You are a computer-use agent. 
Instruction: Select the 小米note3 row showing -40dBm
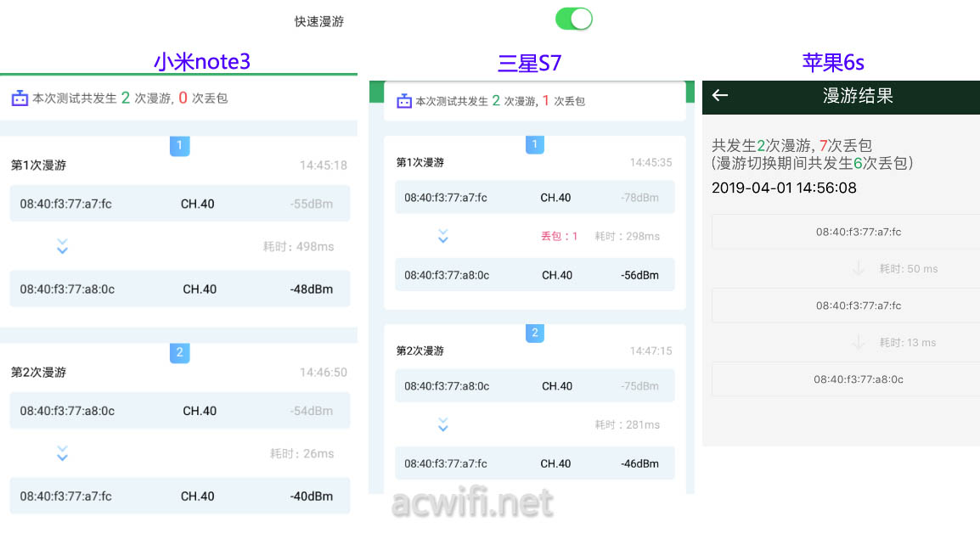[x=179, y=497]
